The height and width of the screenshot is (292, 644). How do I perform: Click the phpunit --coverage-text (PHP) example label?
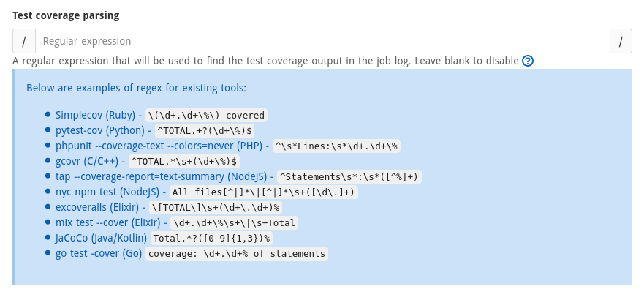coord(159,146)
